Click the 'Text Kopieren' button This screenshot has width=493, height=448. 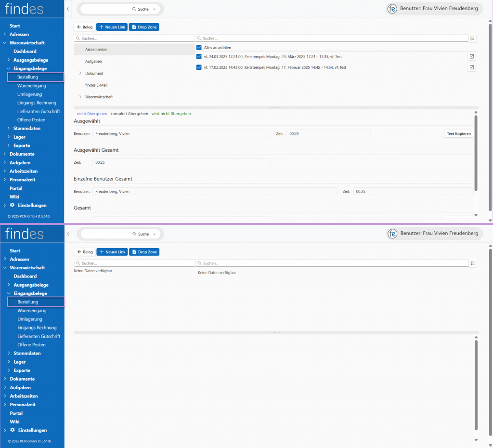click(458, 133)
